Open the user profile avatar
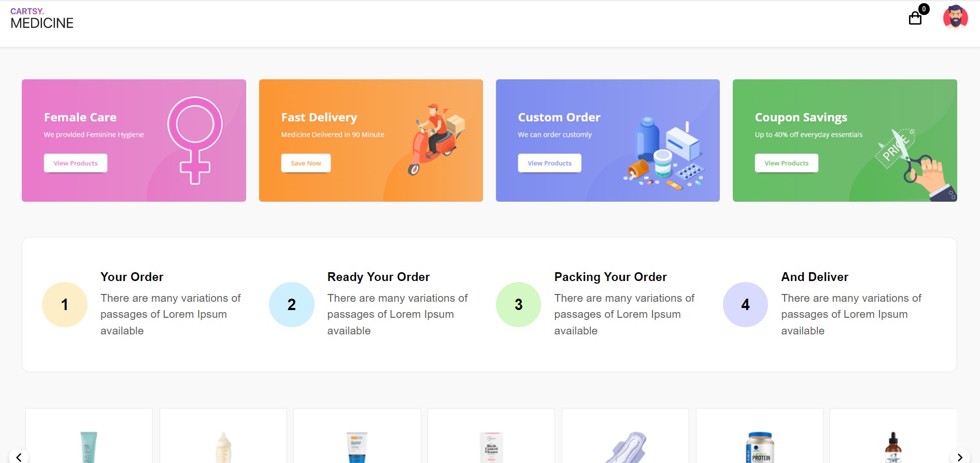This screenshot has width=980, height=463. [956, 17]
